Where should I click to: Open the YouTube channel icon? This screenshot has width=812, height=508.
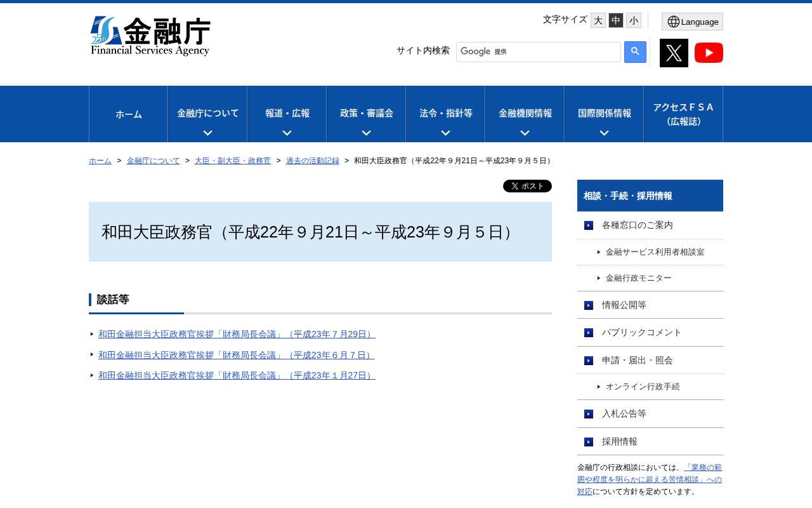[709, 53]
